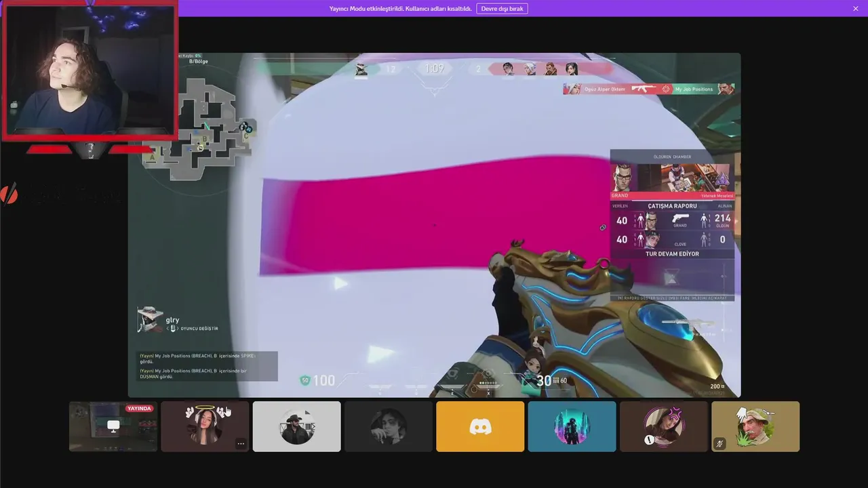Click the muted microphone icon on the bucket-hat tile

pyautogui.click(x=719, y=443)
